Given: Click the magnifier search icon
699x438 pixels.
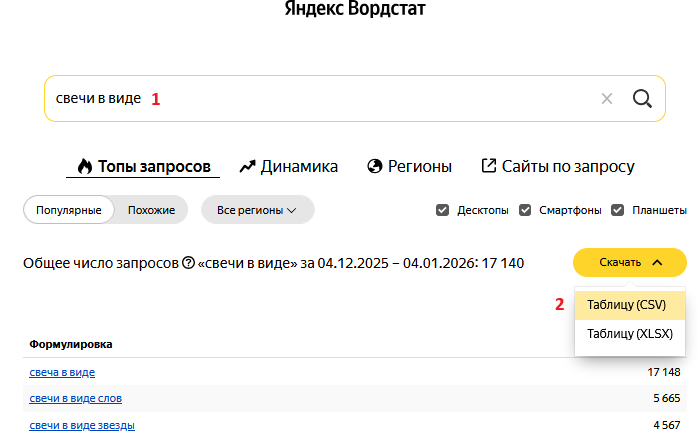Looking at the screenshot, I should click(642, 98).
